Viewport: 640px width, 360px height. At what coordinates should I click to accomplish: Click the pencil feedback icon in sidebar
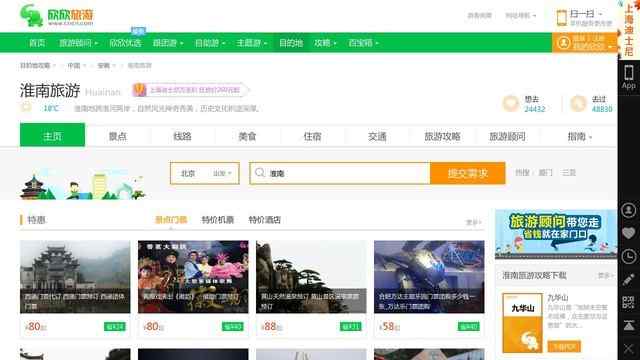click(x=629, y=280)
